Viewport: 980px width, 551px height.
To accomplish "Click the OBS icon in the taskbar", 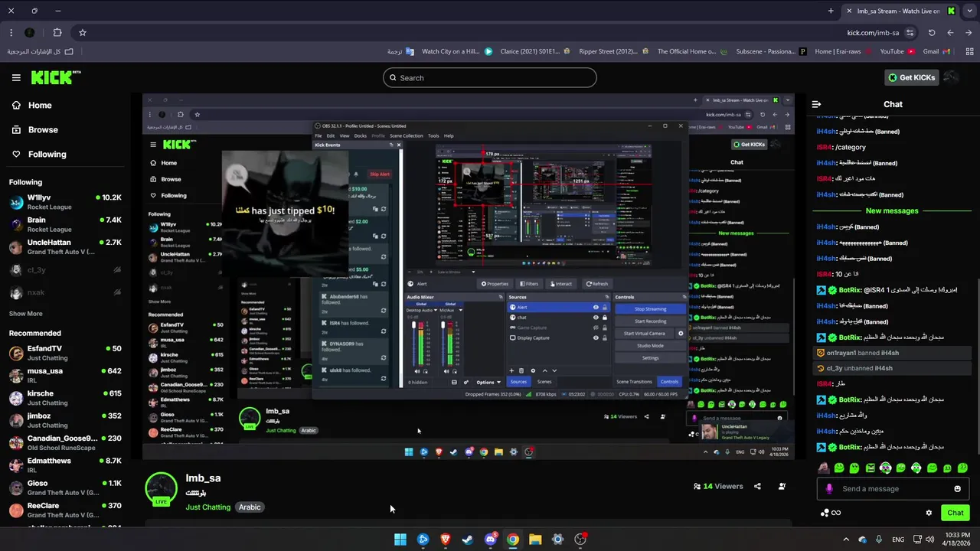I will [580, 540].
